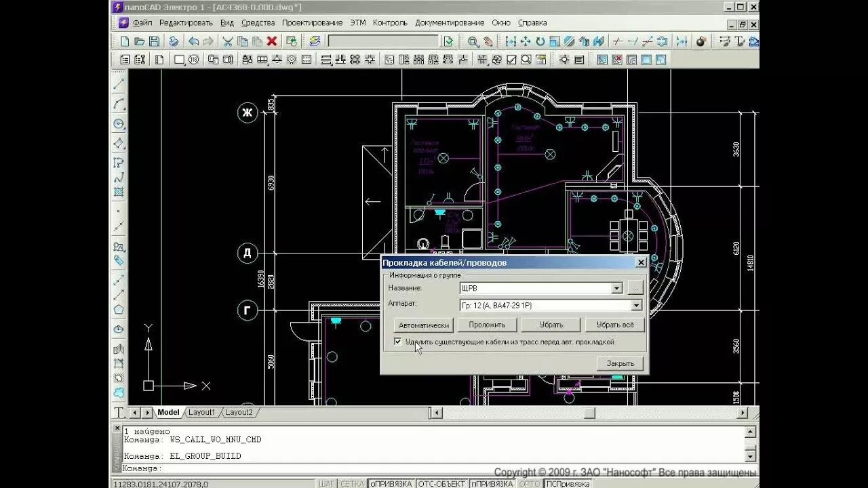Viewport: 868px width, 488px height.
Task: Switch to Model tab
Action: coord(168,412)
